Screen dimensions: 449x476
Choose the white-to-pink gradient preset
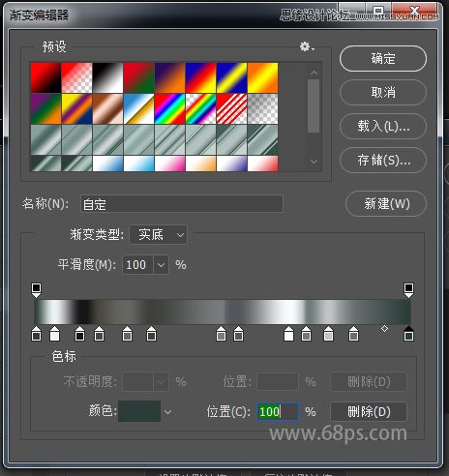(x=169, y=164)
